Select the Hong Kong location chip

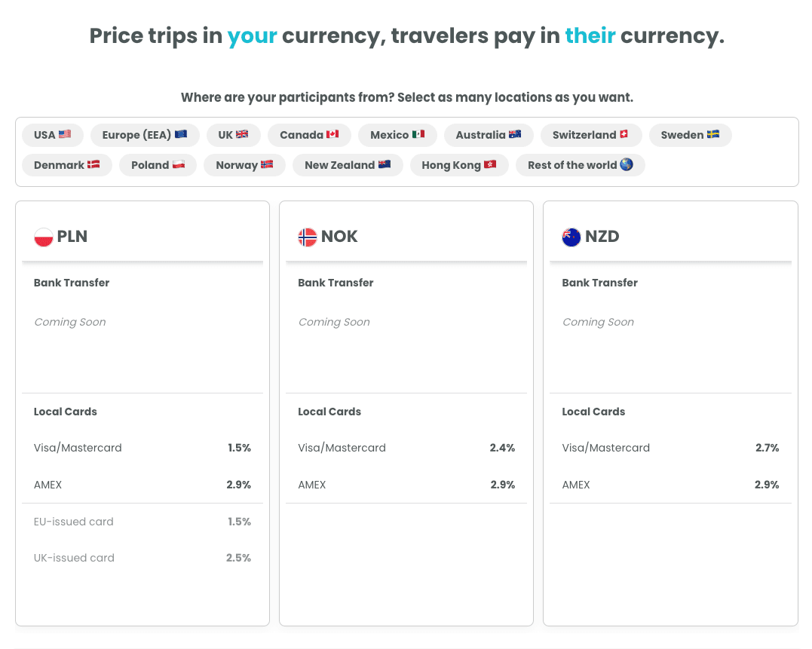pyautogui.click(x=459, y=165)
